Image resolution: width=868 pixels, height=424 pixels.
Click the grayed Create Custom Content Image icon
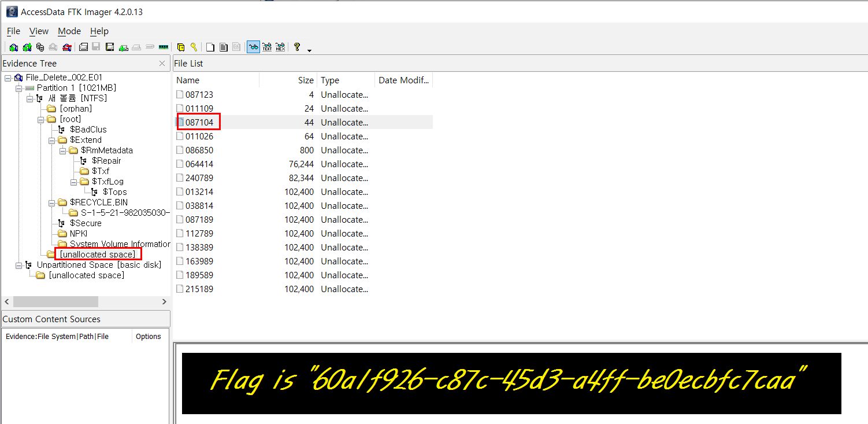tap(136, 47)
